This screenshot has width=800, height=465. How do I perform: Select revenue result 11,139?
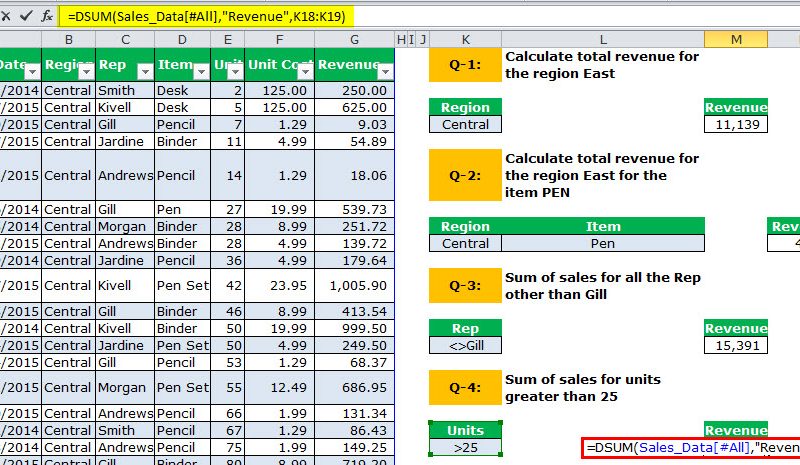coord(736,125)
